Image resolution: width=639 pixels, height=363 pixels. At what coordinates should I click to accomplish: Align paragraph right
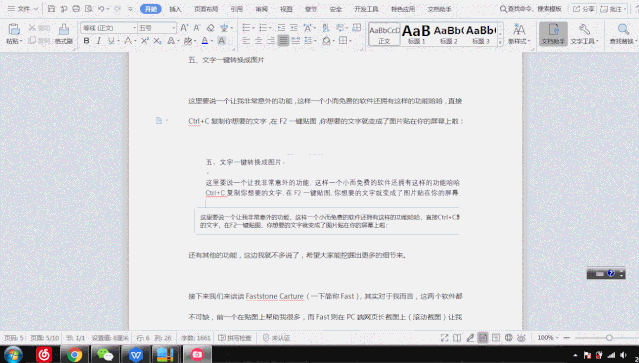click(271, 41)
